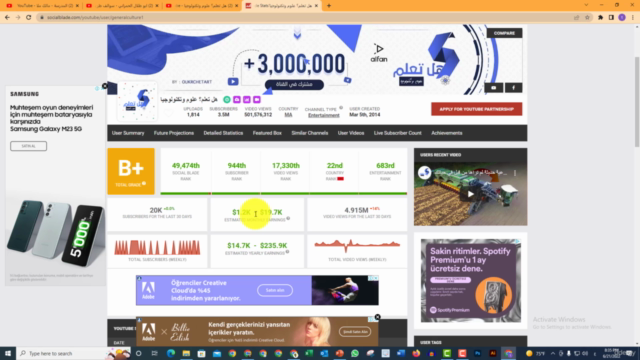Switch to the first YouTube browser tab
640x360 pixels.
41,6
